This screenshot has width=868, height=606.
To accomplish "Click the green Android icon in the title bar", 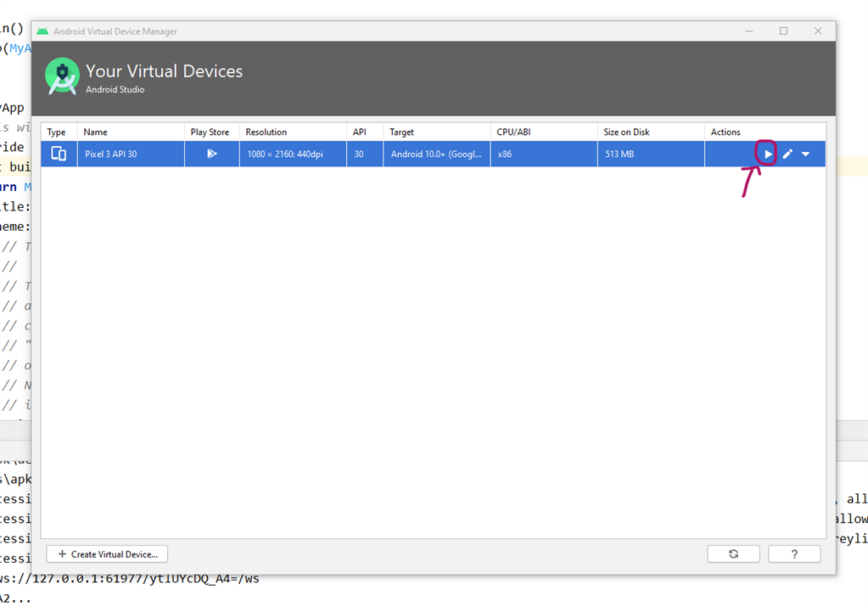I will [x=42, y=31].
